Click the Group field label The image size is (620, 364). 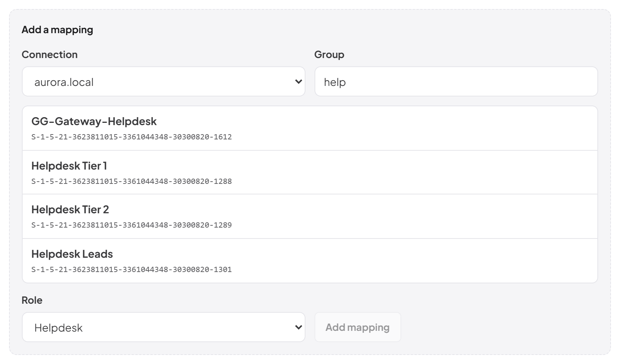point(329,54)
